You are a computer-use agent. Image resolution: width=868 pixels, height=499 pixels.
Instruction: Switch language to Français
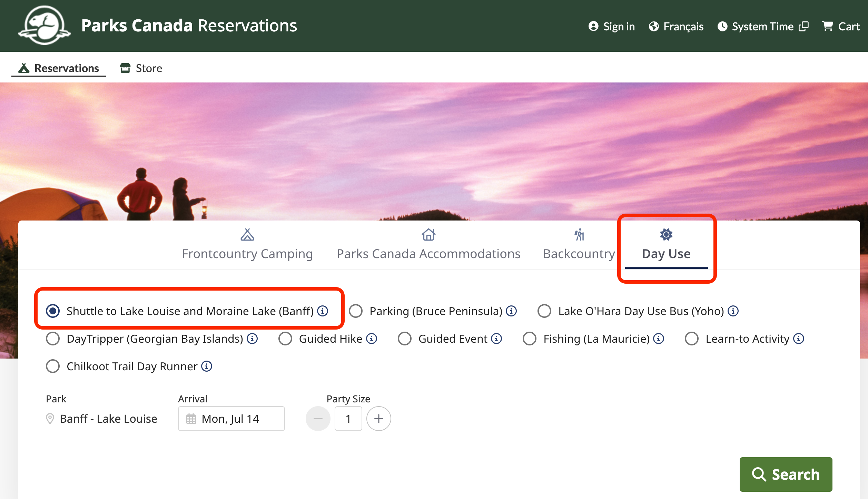pos(676,26)
